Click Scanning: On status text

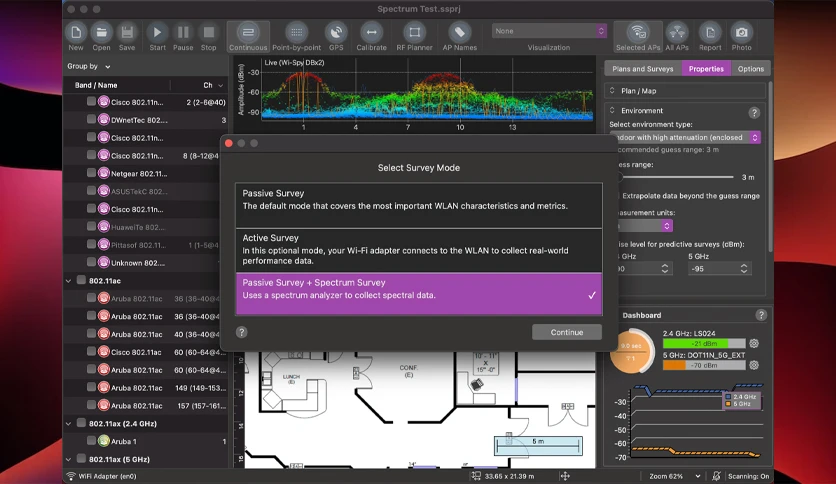click(749, 476)
